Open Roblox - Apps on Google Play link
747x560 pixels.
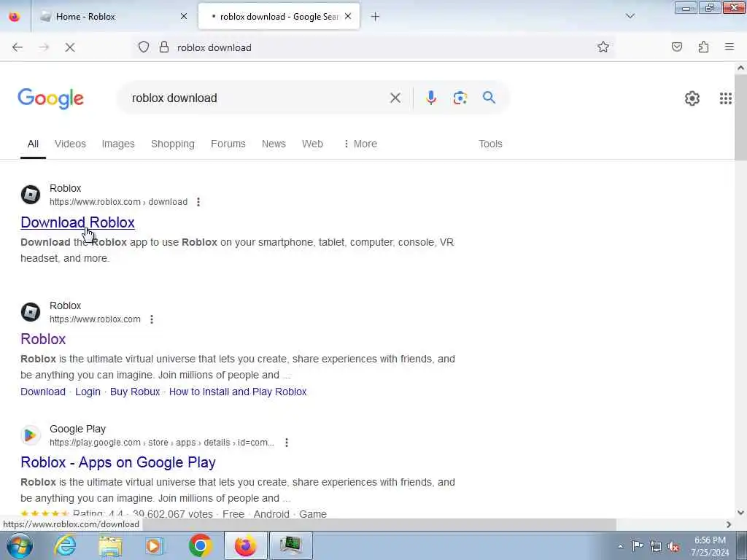click(x=118, y=462)
